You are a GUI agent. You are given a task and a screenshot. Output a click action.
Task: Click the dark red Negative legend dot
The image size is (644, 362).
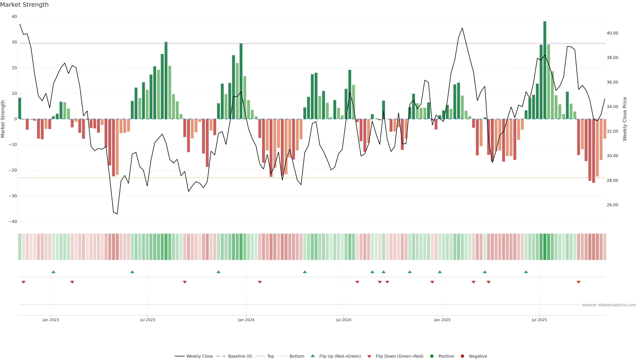pyautogui.click(x=462, y=356)
